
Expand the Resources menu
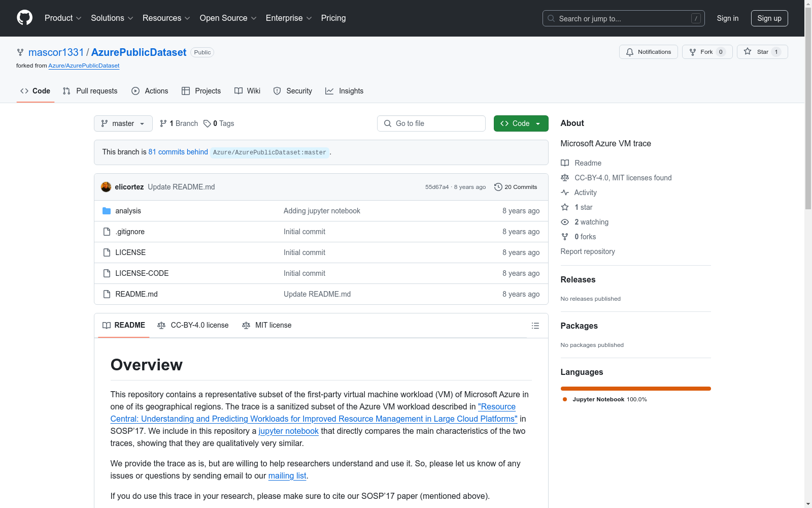coord(166,18)
